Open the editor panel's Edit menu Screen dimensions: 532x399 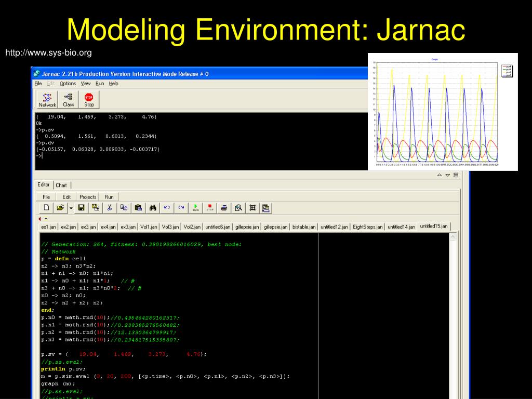(x=66, y=197)
